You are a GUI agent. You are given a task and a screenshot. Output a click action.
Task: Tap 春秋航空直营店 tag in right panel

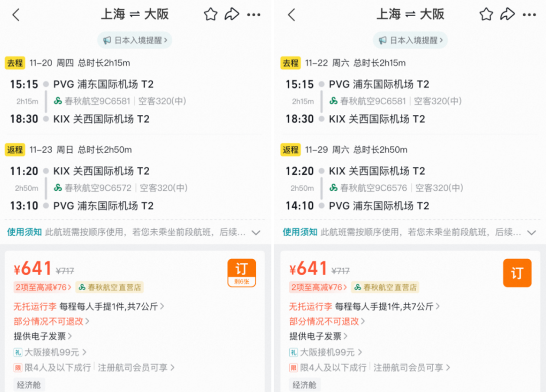(385, 287)
